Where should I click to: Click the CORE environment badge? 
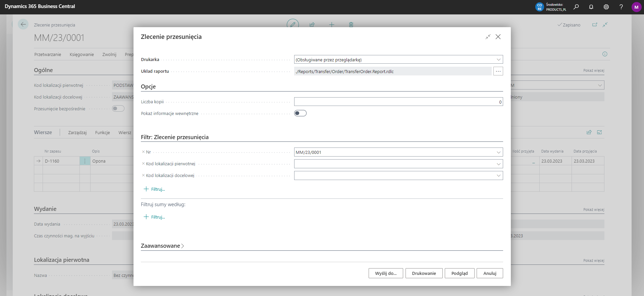click(x=539, y=7)
